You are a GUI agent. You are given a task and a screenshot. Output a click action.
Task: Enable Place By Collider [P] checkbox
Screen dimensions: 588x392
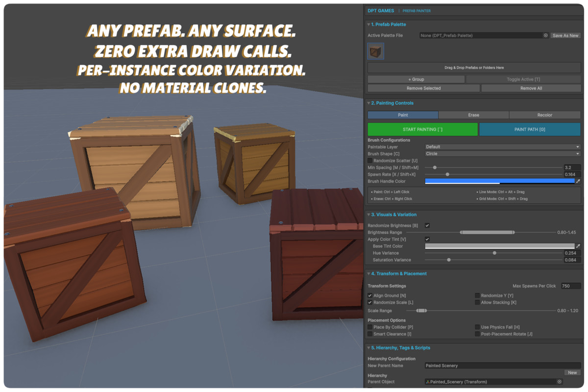click(x=370, y=327)
